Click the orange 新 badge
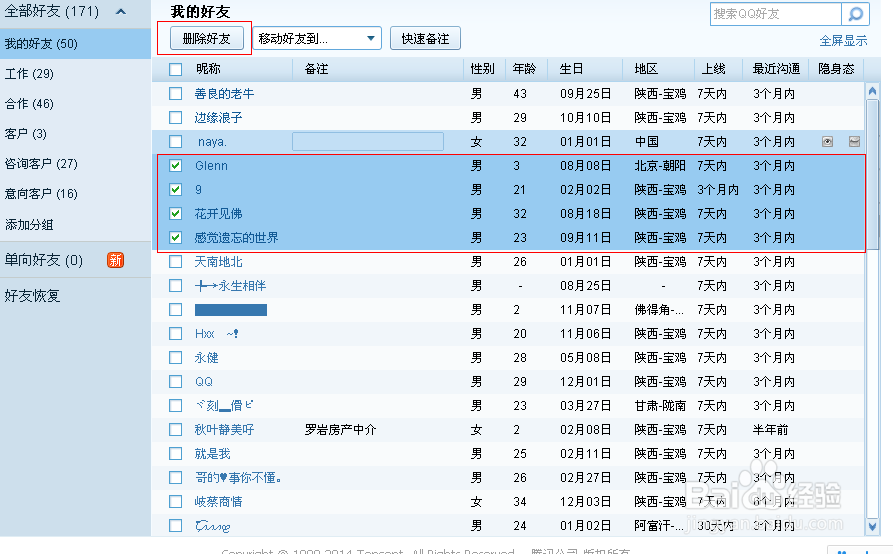This screenshot has width=893, height=554. [116, 260]
